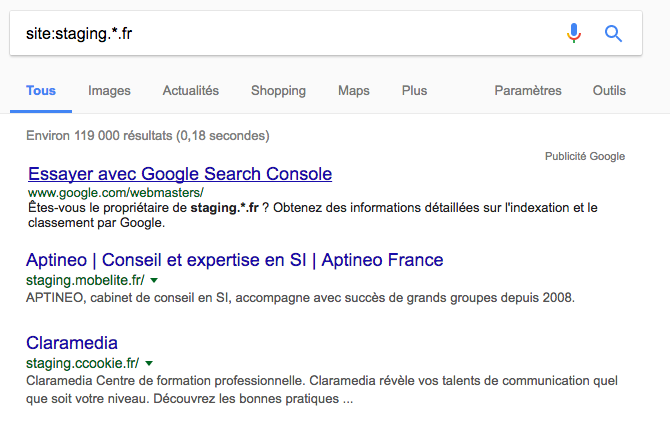
Task: Click the Claramedia Centre de formation snippet
Action: [322, 389]
